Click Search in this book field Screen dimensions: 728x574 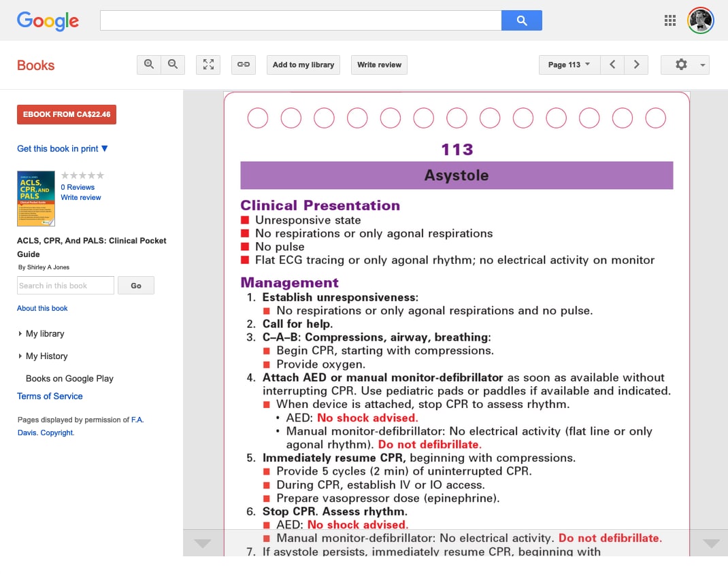65,286
